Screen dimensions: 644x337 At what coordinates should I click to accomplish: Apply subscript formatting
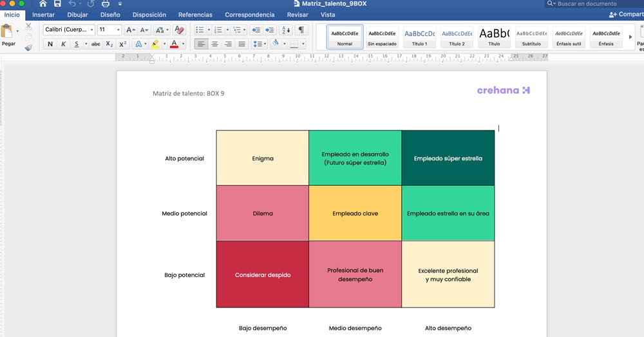coord(109,44)
